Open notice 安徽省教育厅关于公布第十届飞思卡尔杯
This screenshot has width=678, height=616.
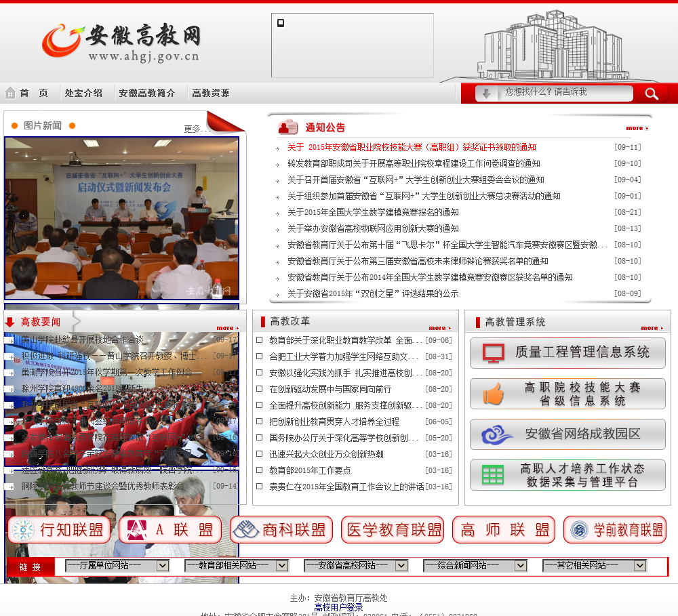(x=447, y=245)
